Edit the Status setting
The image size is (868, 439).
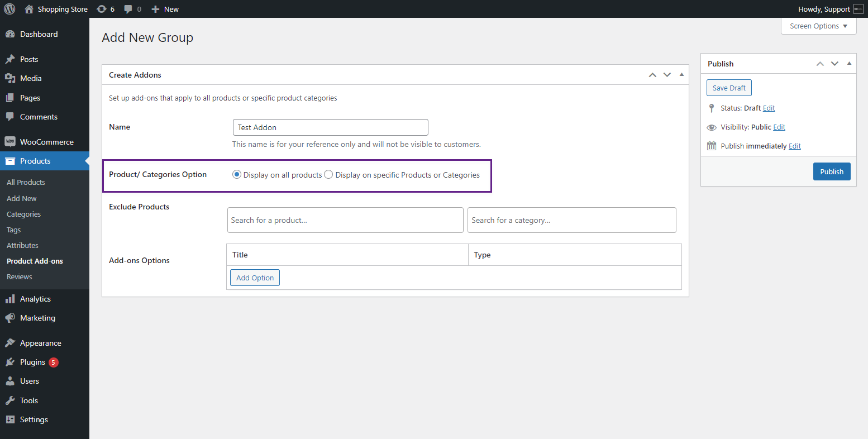(x=769, y=108)
